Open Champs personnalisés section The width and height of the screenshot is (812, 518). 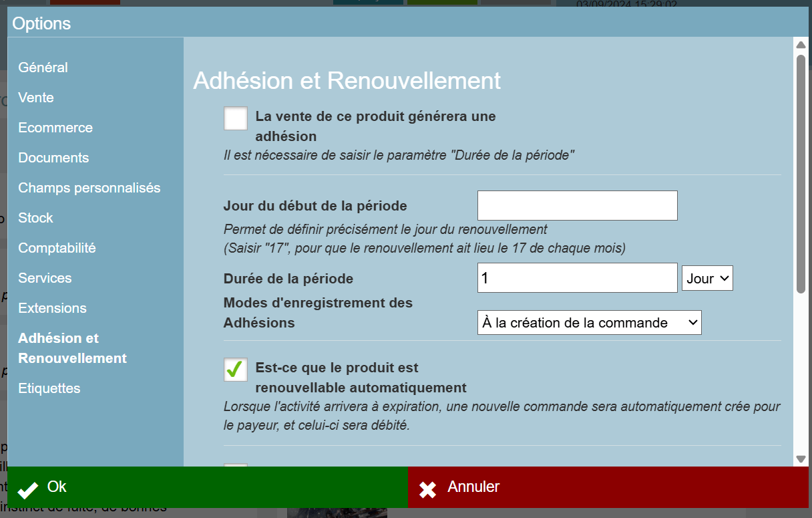point(89,188)
